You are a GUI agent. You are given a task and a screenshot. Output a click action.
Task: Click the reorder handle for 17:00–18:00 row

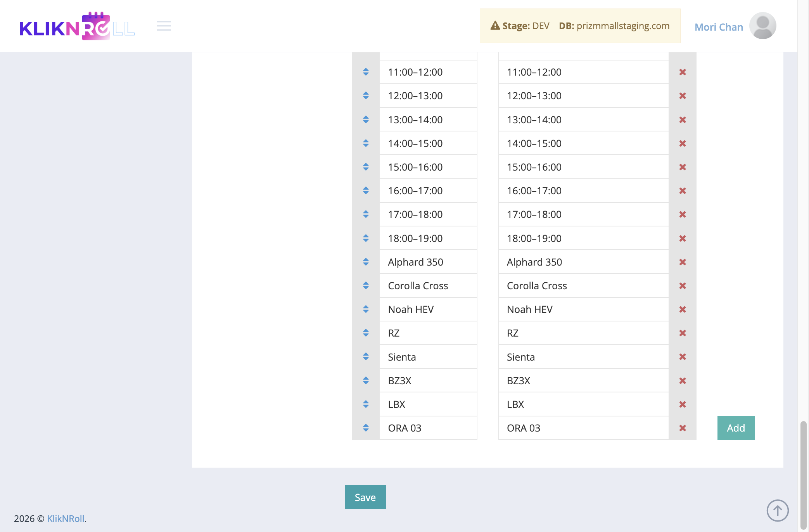pyautogui.click(x=366, y=214)
